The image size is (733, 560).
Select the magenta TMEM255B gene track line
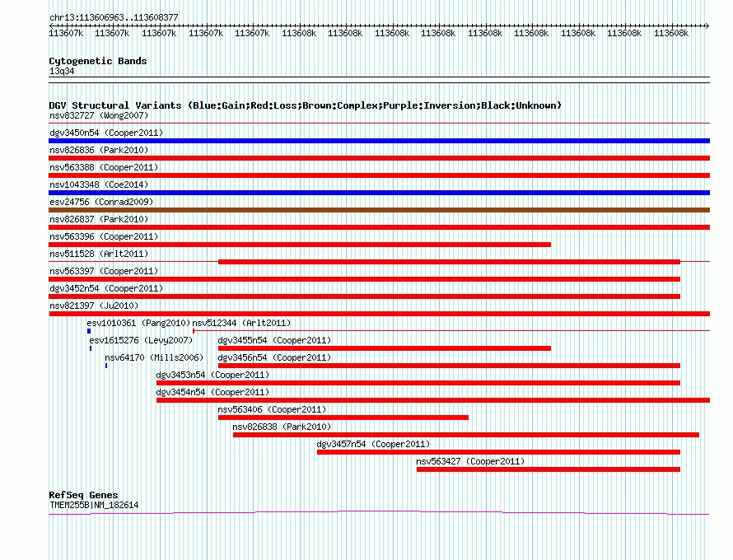pyautogui.click(x=379, y=513)
